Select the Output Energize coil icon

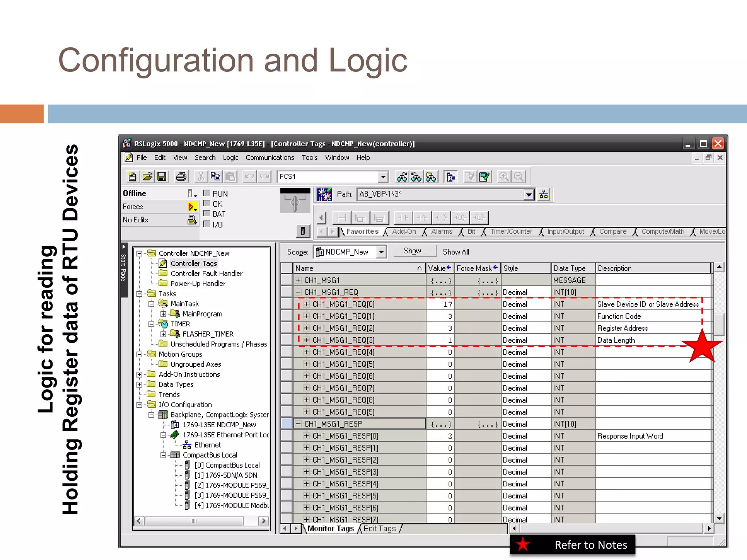coord(441,218)
